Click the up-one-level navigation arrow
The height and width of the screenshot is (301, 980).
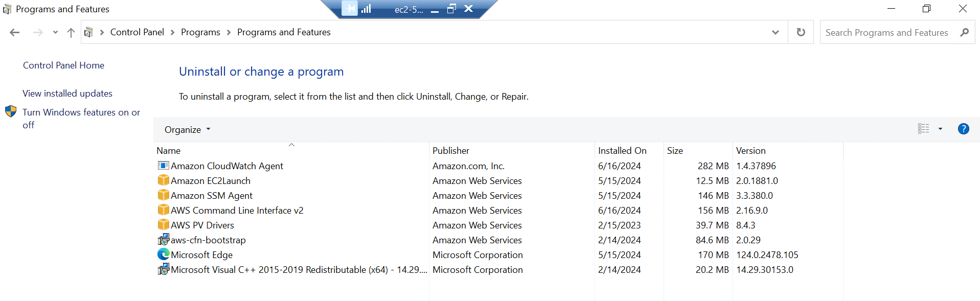(x=70, y=32)
